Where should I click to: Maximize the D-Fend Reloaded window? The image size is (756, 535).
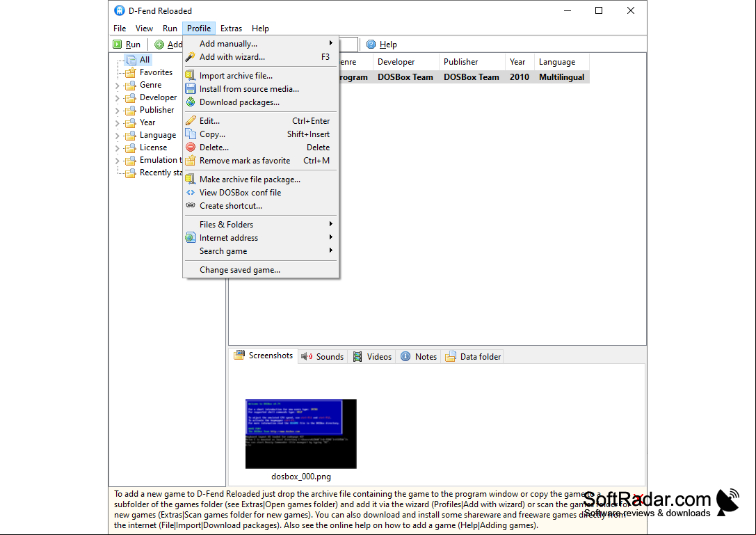tap(599, 10)
